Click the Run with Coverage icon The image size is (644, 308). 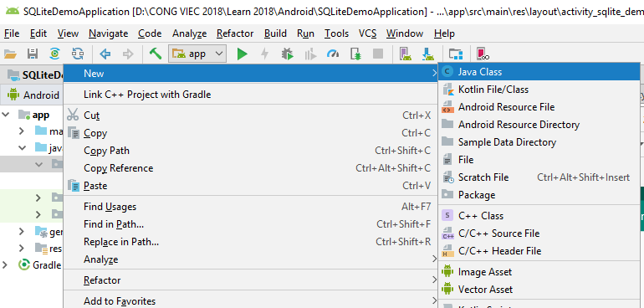[310, 54]
